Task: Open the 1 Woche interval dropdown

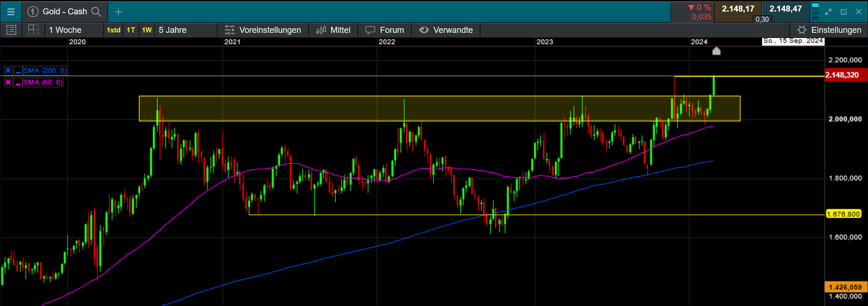Action: (x=74, y=30)
